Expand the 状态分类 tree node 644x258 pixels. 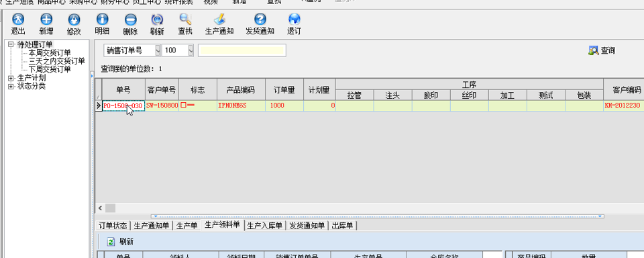(x=11, y=86)
